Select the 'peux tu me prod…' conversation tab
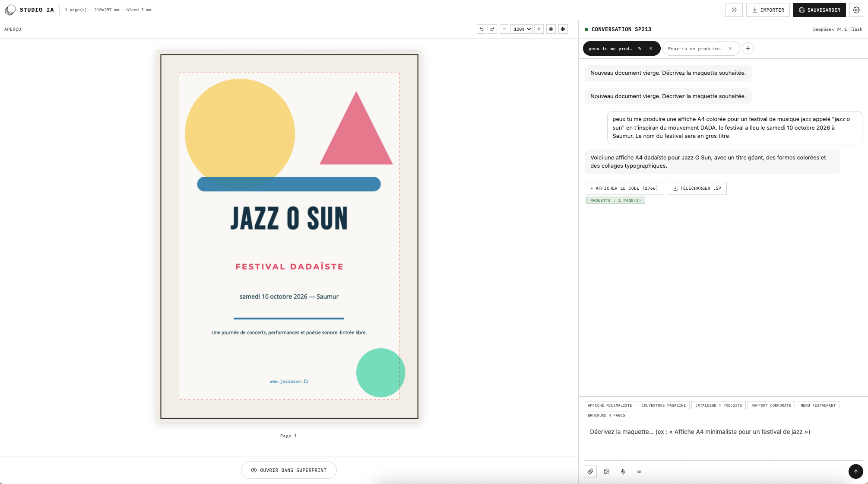Viewport: 868px width, 484px height. click(610, 48)
